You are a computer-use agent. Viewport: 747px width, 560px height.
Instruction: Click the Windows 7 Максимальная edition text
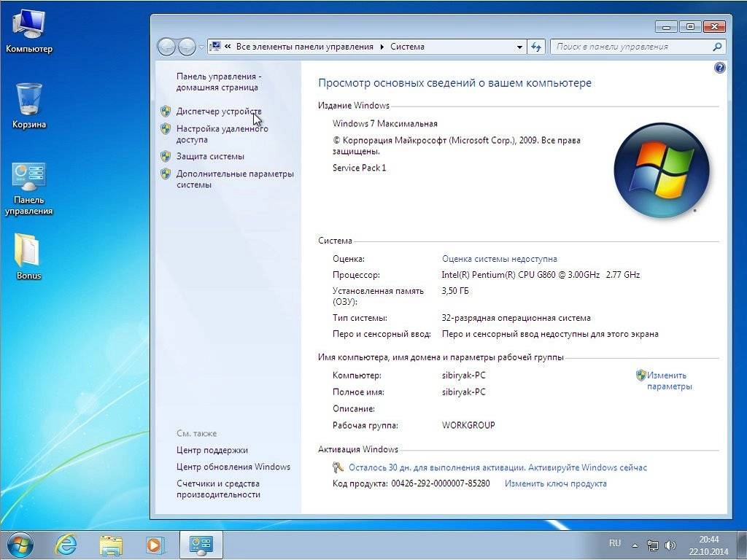(385, 124)
